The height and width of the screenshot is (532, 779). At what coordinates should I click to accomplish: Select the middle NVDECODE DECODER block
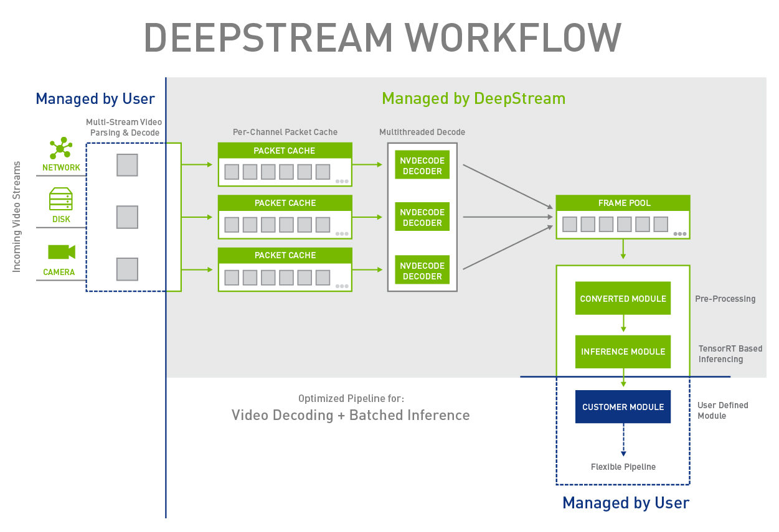422,217
